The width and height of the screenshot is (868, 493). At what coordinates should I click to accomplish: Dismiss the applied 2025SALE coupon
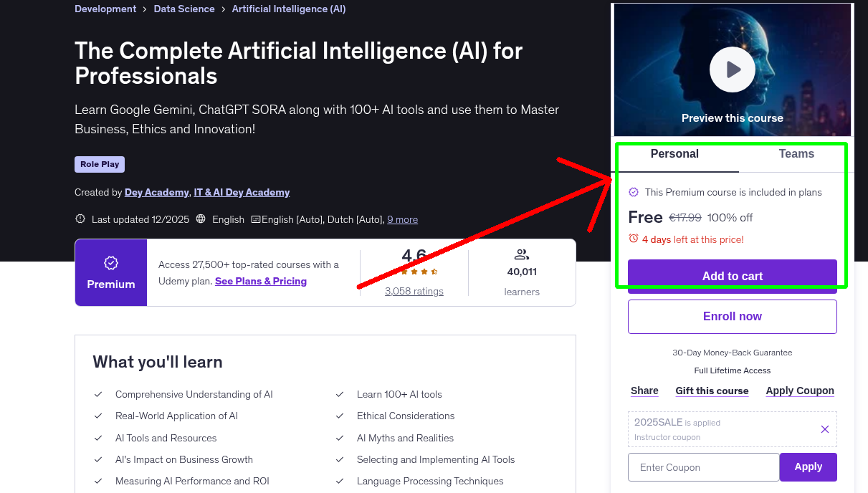824,429
